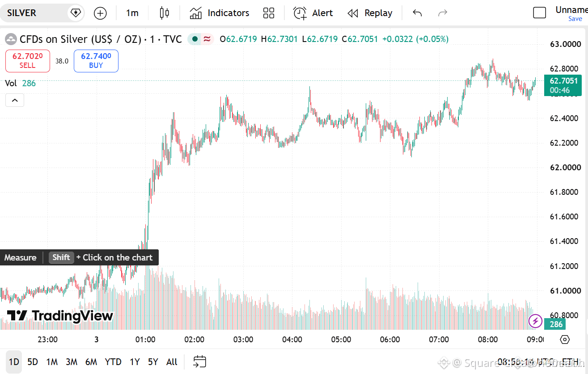Open the chart scale settings hexagon icon
Image resolution: width=588 pixels, height=374 pixels.
(x=565, y=340)
